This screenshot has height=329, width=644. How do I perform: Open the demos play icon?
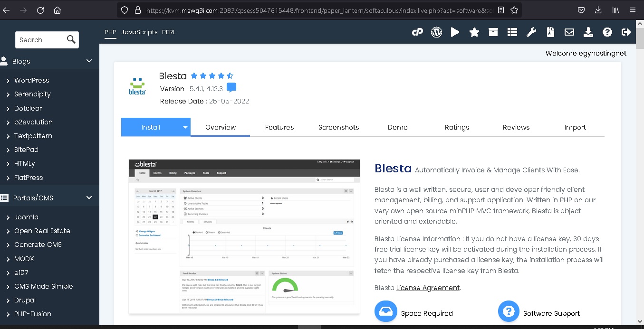pos(455,32)
